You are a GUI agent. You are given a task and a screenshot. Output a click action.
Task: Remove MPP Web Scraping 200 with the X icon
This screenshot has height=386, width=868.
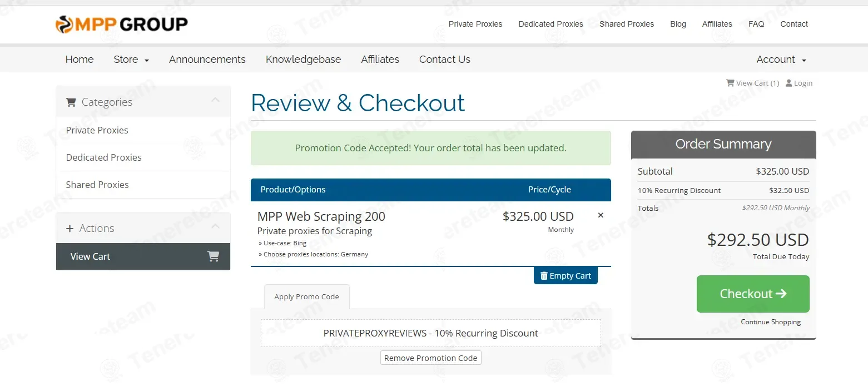[x=601, y=215]
